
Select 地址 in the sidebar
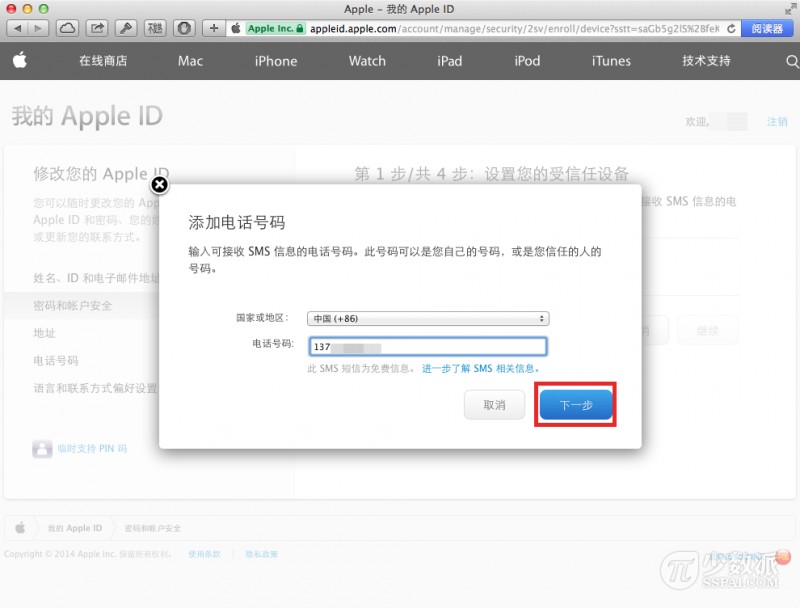tap(44, 333)
